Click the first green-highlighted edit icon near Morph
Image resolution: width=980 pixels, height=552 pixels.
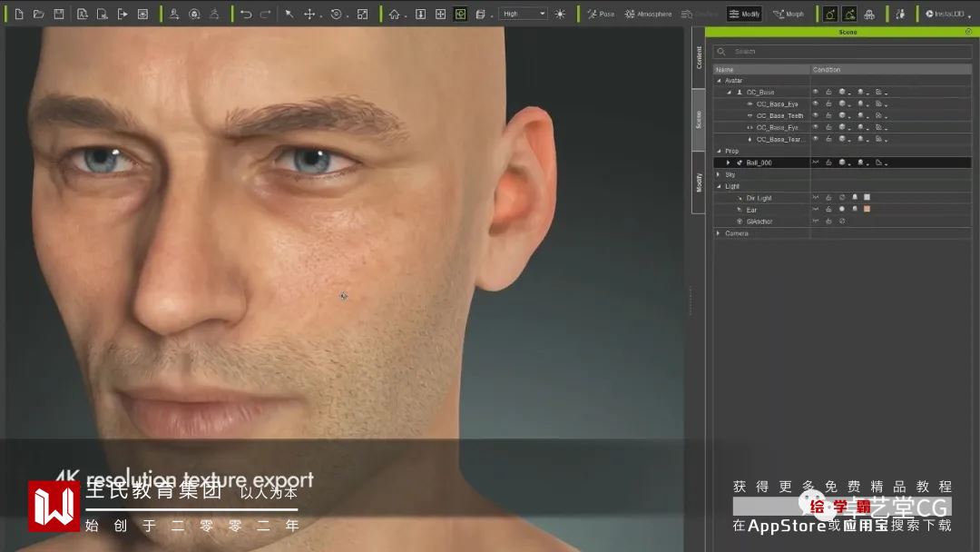click(830, 14)
